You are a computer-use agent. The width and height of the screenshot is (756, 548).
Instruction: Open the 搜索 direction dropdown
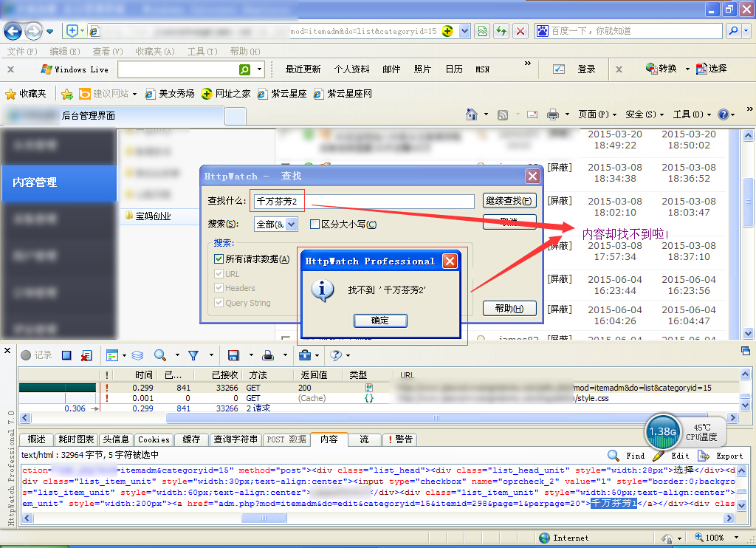click(x=275, y=224)
